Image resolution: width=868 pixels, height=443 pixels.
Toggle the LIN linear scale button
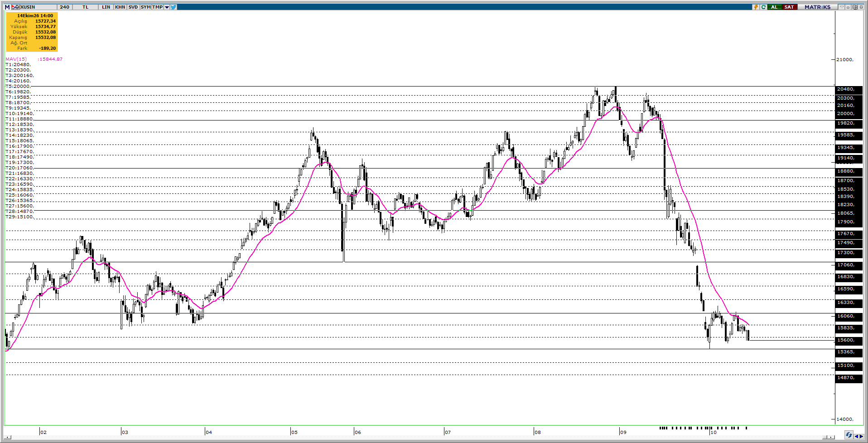tap(106, 7)
